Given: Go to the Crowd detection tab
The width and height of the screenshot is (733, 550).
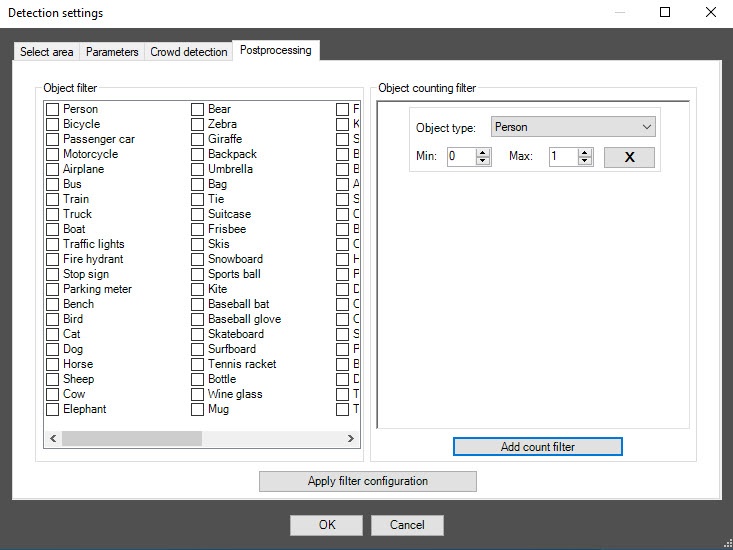Looking at the screenshot, I should 188,52.
